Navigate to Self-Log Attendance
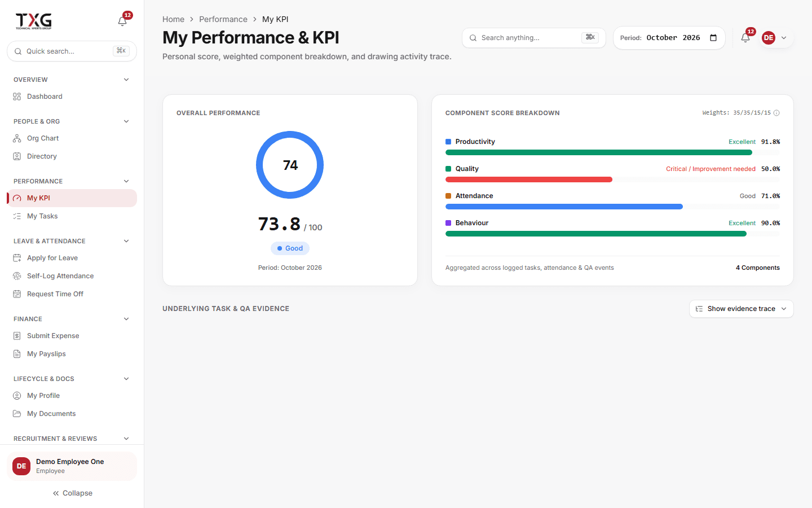 tap(72, 276)
